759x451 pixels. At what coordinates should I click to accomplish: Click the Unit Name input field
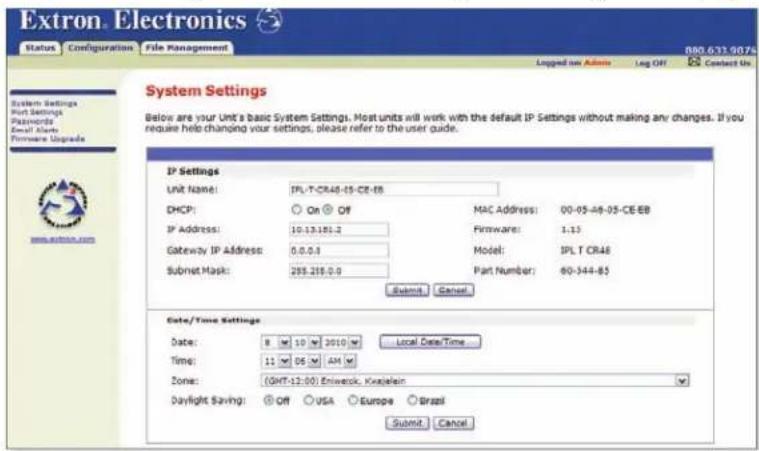click(x=394, y=189)
